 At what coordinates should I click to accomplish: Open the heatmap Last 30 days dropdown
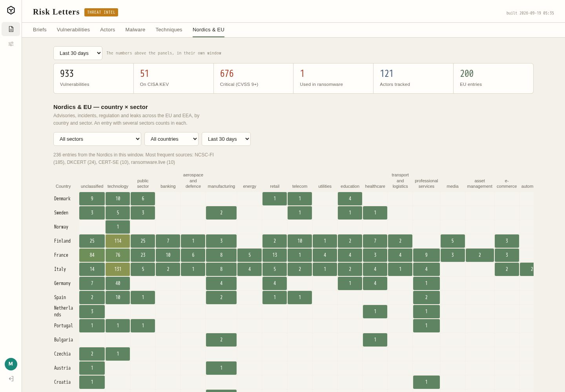point(226,139)
